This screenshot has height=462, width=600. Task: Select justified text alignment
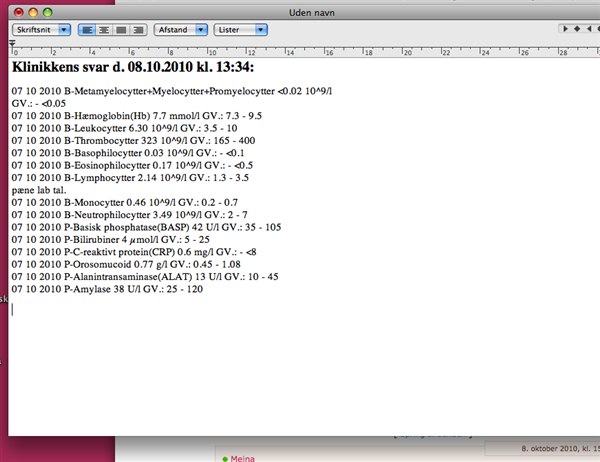click(121, 30)
